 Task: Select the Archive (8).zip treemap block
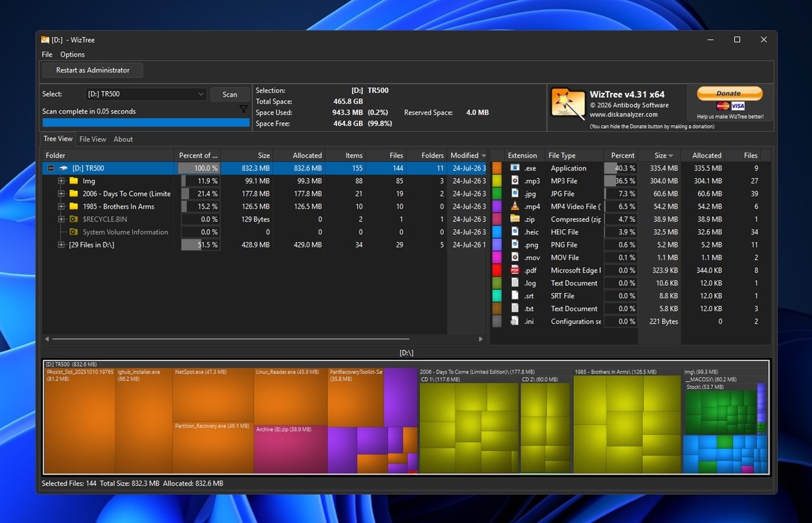click(x=290, y=449)
